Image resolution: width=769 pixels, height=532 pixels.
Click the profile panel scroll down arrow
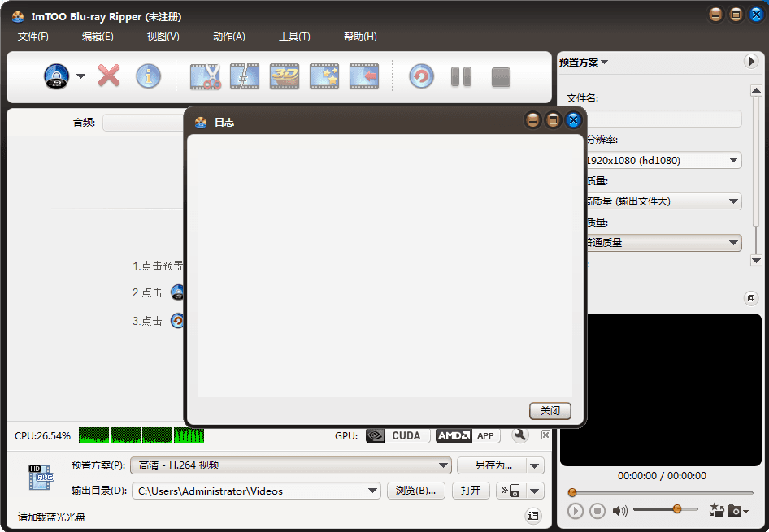756,261
